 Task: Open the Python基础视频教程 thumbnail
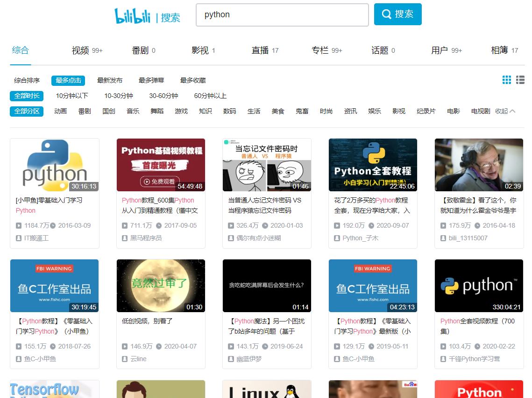point(161,165)
